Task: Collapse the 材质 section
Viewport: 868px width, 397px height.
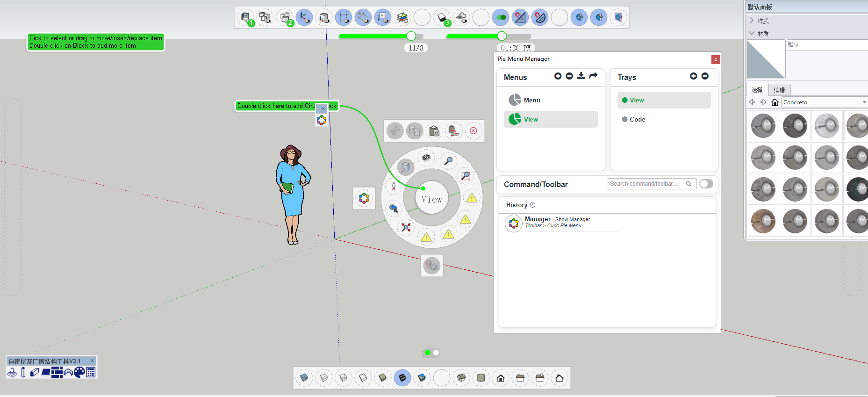Action: [752, 33]
